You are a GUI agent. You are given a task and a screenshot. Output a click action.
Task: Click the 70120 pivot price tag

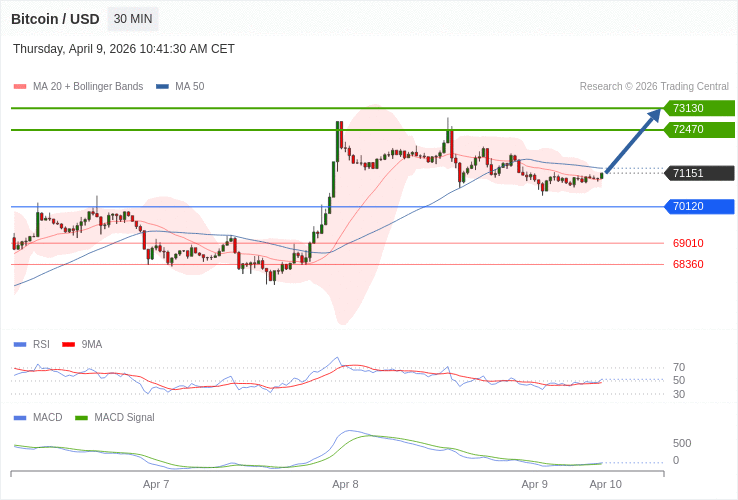pos(699,206)
